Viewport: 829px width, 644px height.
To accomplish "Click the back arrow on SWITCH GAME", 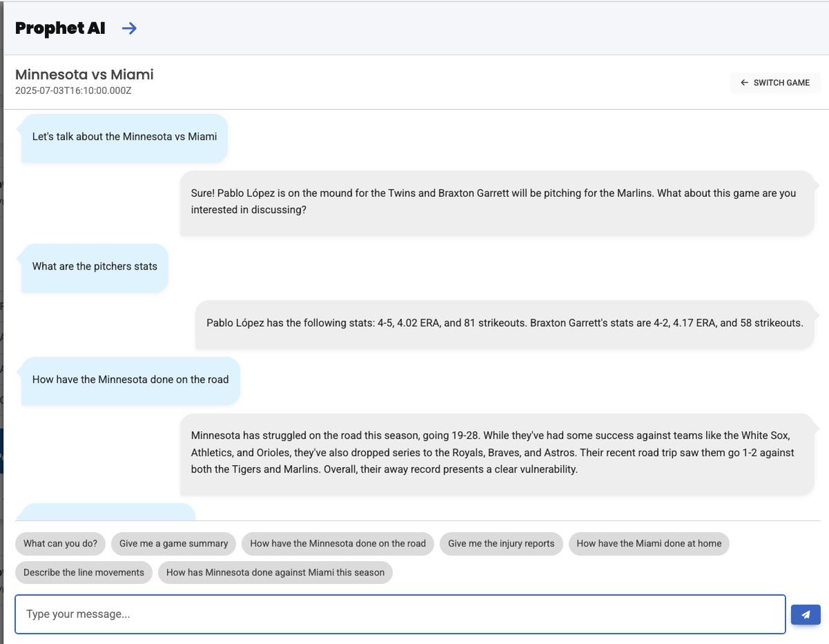I will pyautogui.click(x=744, y=82).
